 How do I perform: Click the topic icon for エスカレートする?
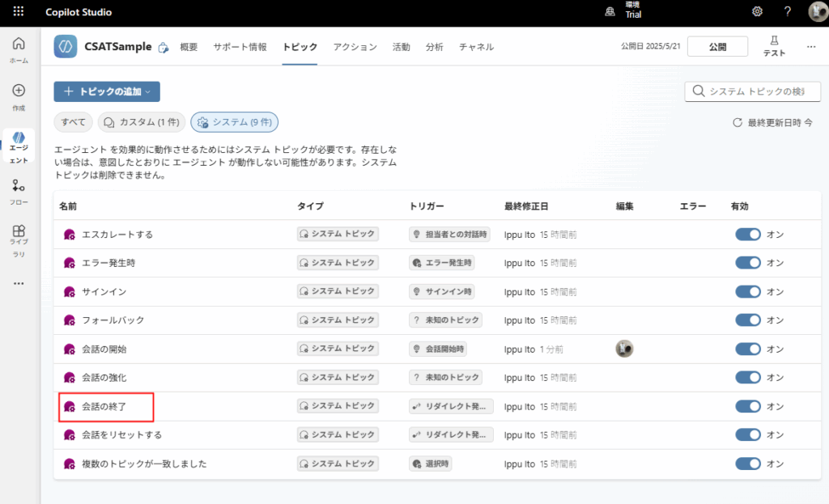(x=70, y=235)
